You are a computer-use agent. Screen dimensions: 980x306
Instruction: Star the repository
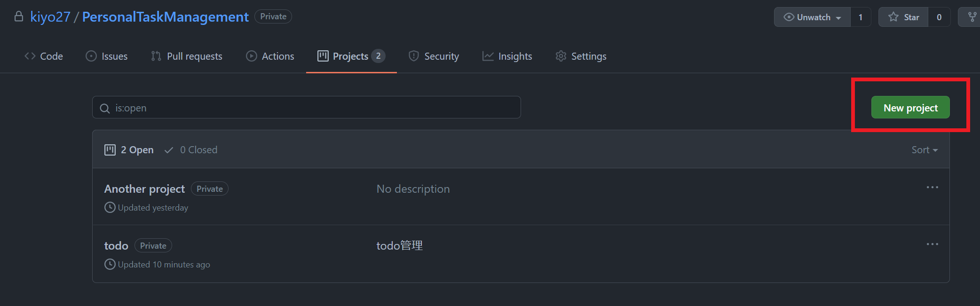point(903,17)
